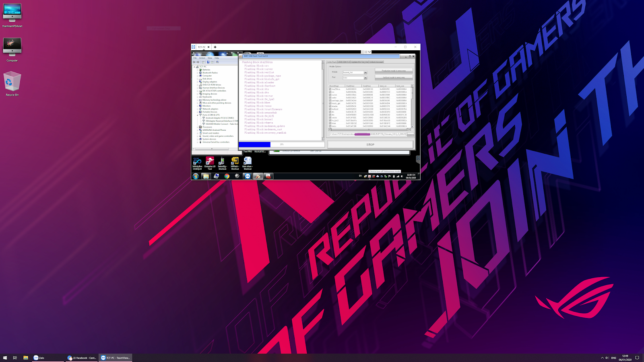Open thanhnamPDAviet desktop icon
Viewport: 644px width, 362px height.
(12, 16)
